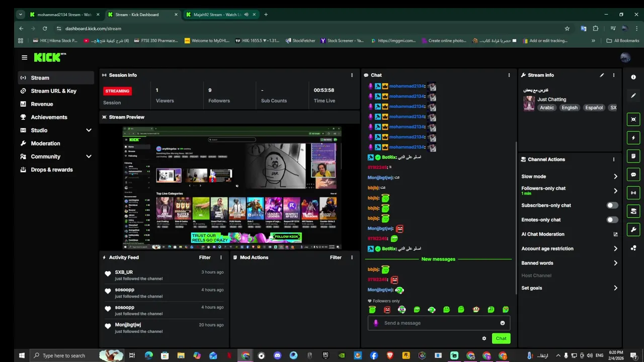Image resolution: width=644 pixels, height=362 pixels.
Task: Toggle Emotes-only chat switch
Action: (612, 220)
